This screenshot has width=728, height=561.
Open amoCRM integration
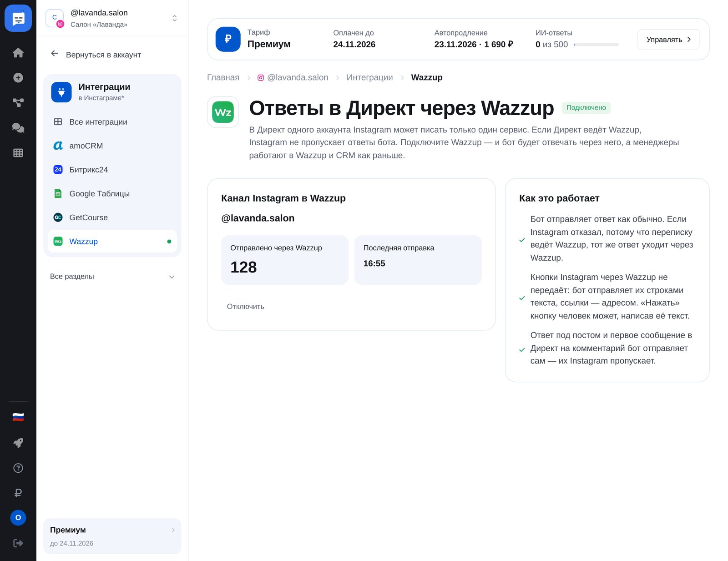tap(112, 146)
